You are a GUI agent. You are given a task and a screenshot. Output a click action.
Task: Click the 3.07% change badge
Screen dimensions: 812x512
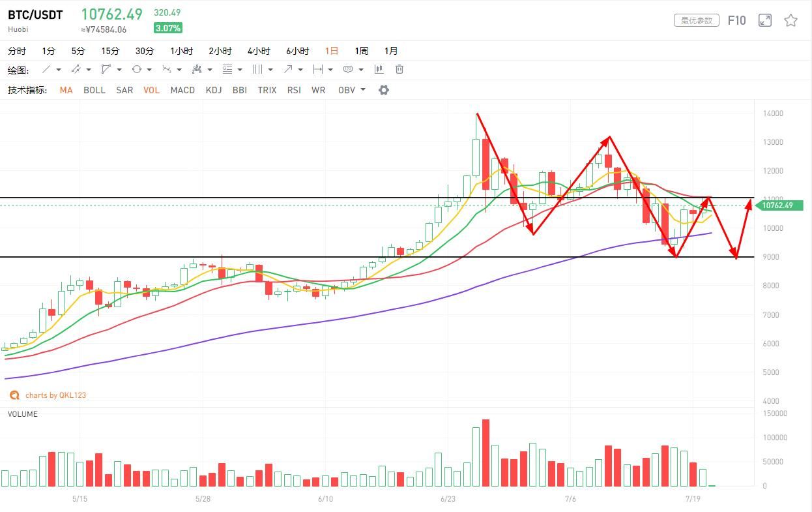(x=168, y=28)
